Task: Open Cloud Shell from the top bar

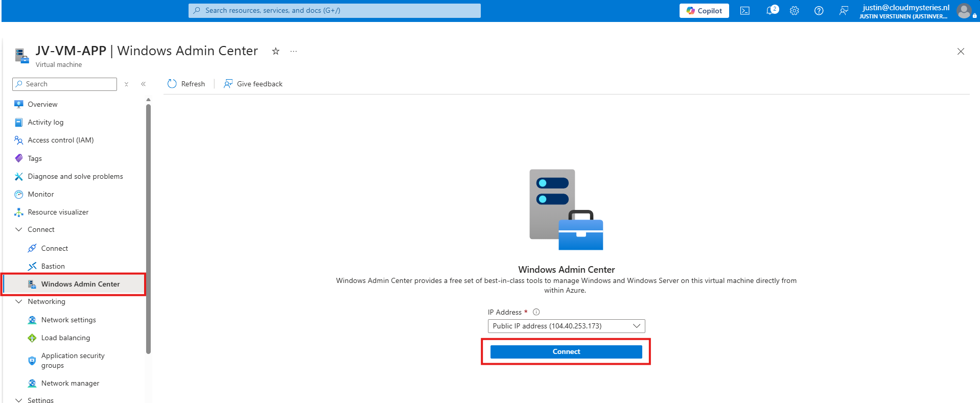Action: click(745, 11)
